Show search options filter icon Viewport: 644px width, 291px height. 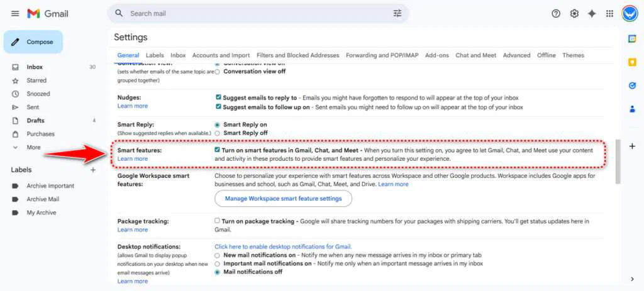[x=397, y=14]
